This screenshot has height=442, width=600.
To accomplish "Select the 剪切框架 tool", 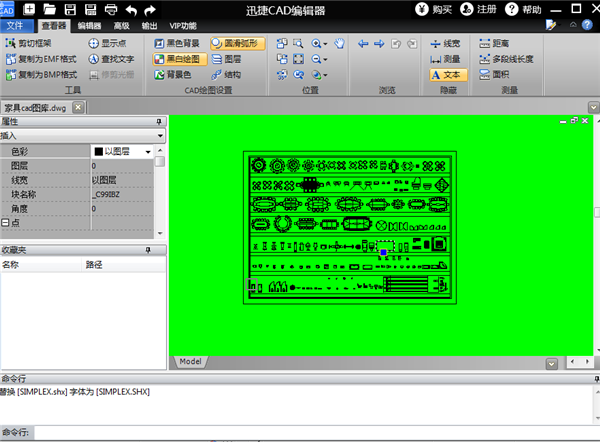I will point(29,43).
